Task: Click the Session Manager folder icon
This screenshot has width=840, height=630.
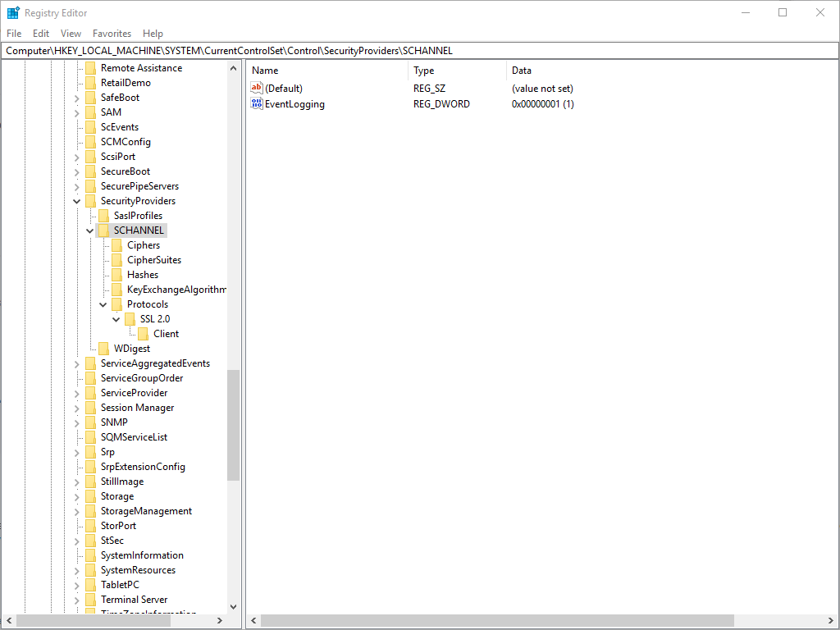Action: click(90, 408)
